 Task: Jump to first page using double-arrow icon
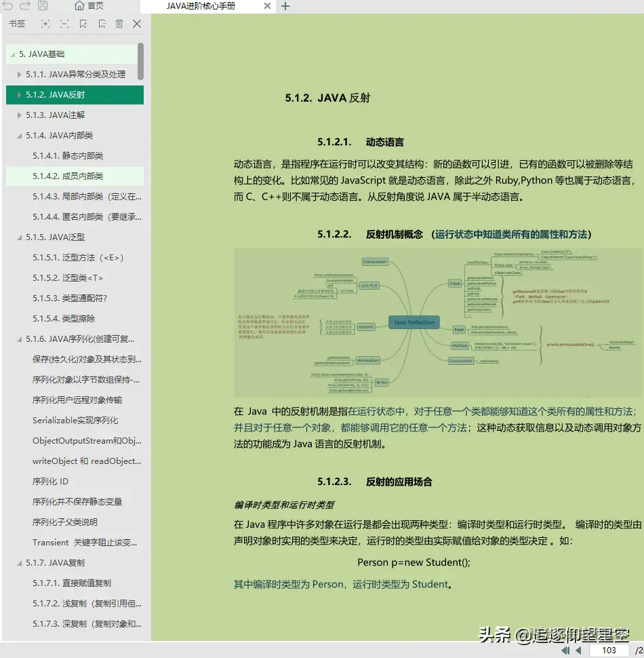coord(565,650)
